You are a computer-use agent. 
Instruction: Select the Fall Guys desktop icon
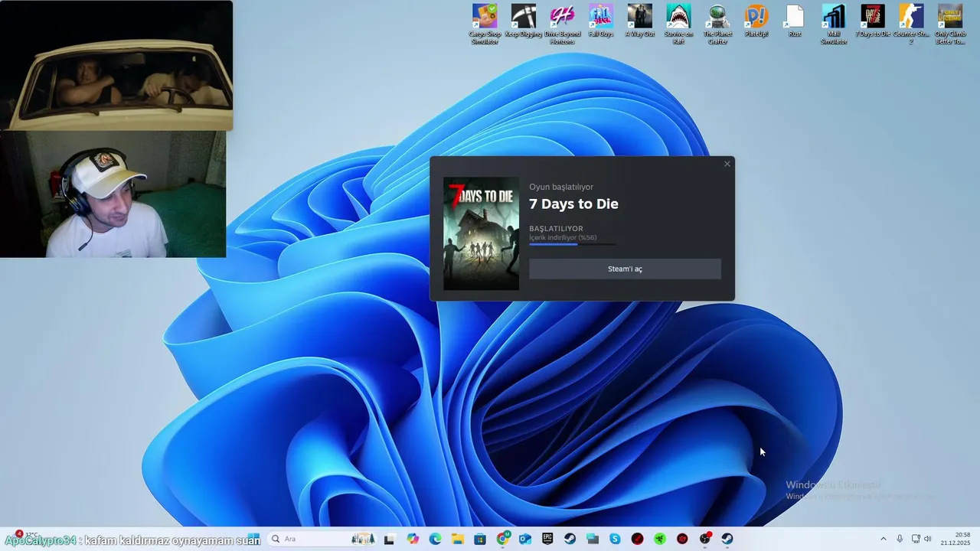tap(601, 21)
